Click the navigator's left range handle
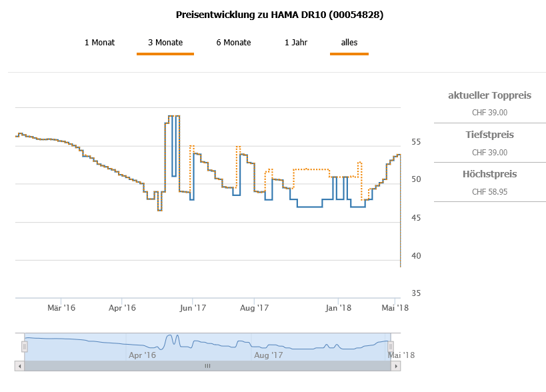 [x=25, y=347]
